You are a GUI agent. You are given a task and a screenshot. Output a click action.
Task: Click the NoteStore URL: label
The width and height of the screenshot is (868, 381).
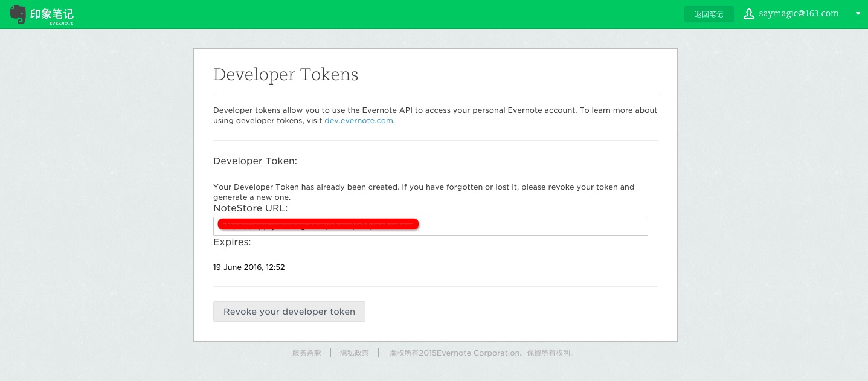(x=251, y=208)
